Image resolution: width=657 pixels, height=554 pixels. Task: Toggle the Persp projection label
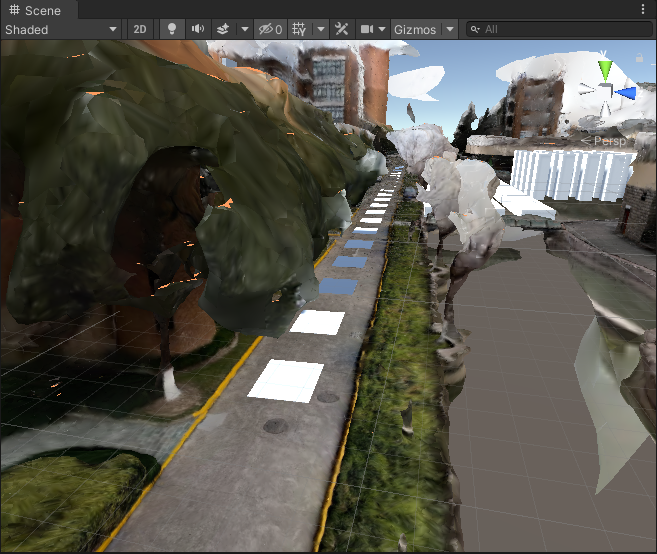coord(609,141)
